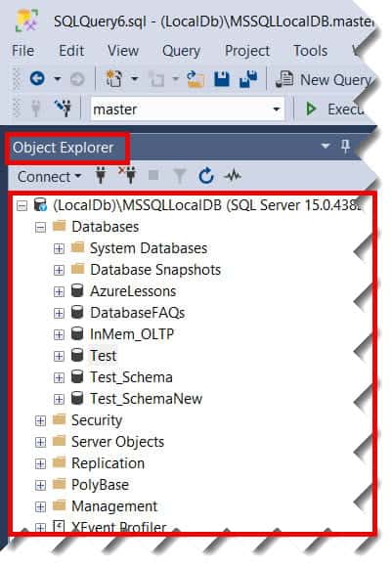The height and width of the screenshot is (567, 392).
Task: Click the Navigate Backward arrow icon
Action: click(x=37, y=78)
